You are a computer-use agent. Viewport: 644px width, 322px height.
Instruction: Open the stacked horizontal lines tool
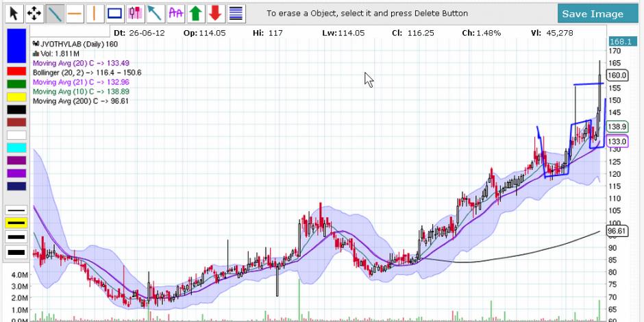coord(236,14)
